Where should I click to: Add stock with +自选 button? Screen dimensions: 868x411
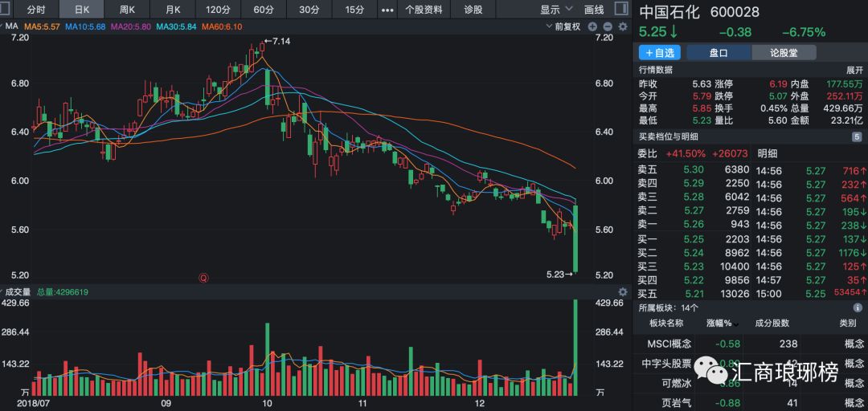coord(659,52)
